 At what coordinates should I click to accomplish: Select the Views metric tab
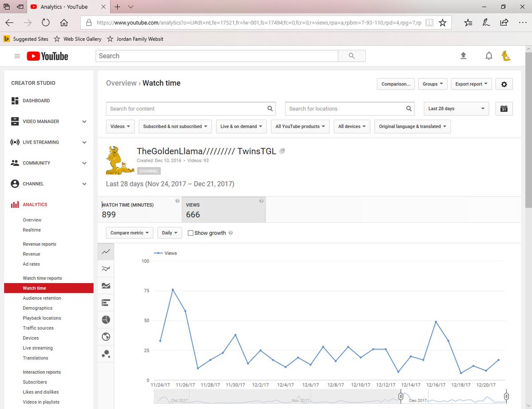tap(224, 210)
